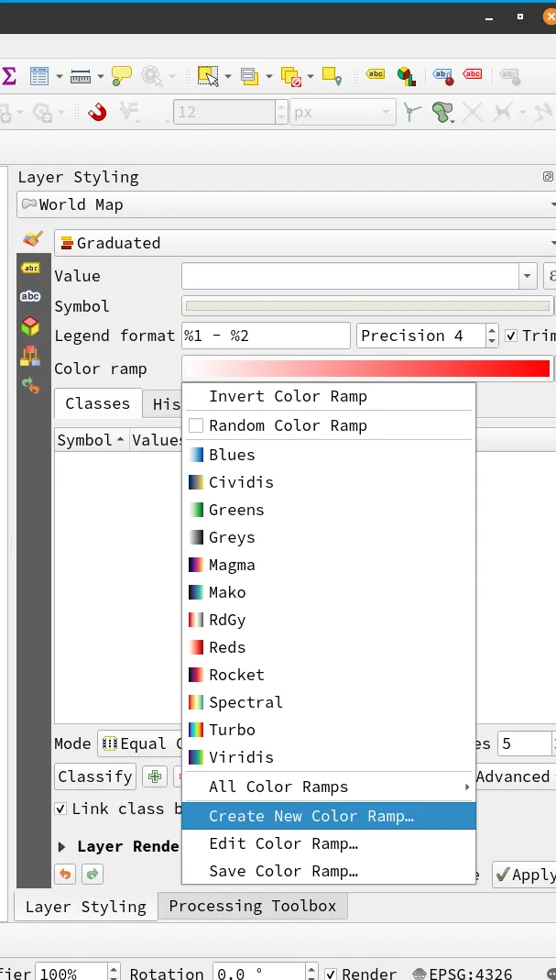
Task: Enable snapping with the red magnet icon
Action: point(97,113)
